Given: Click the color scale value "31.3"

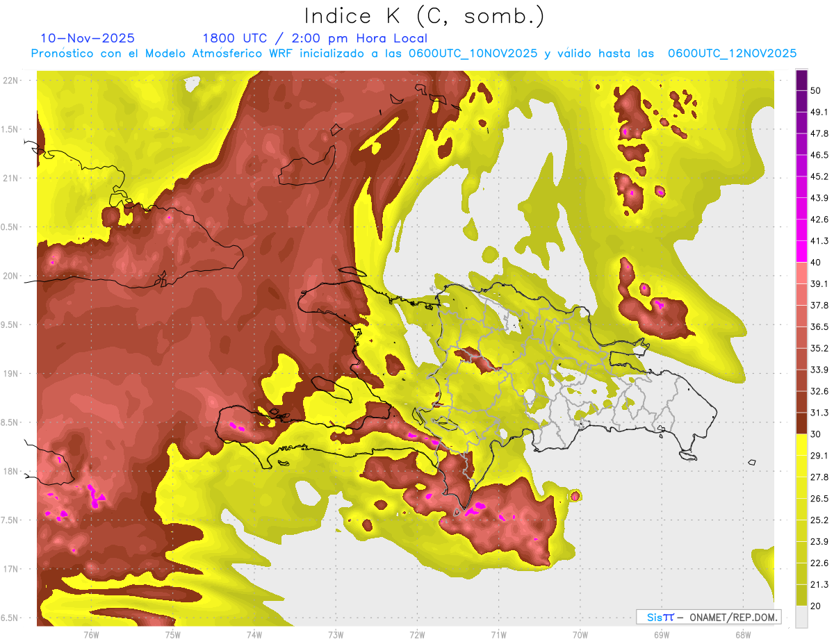Looking at the screenshot, I should [819, 413].
